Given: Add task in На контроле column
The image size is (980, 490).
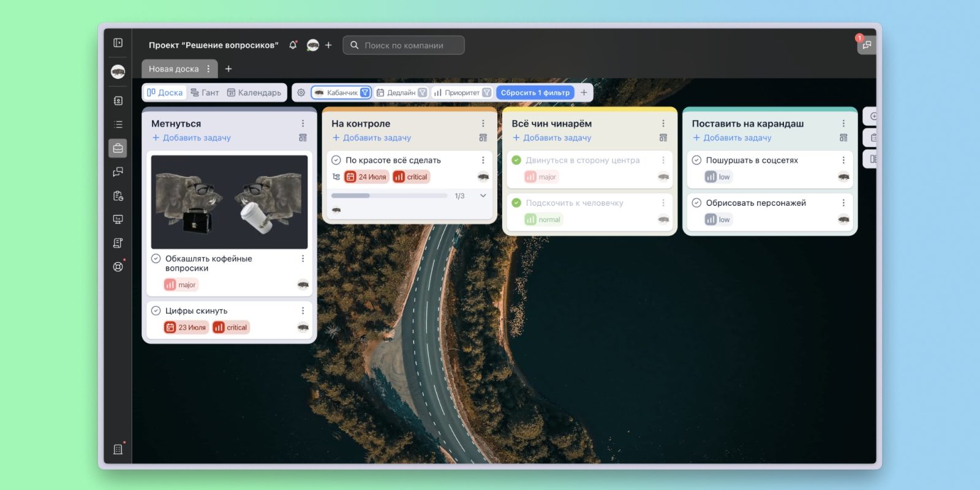Looking at the screenshot, I should click(x=372, y=138).
